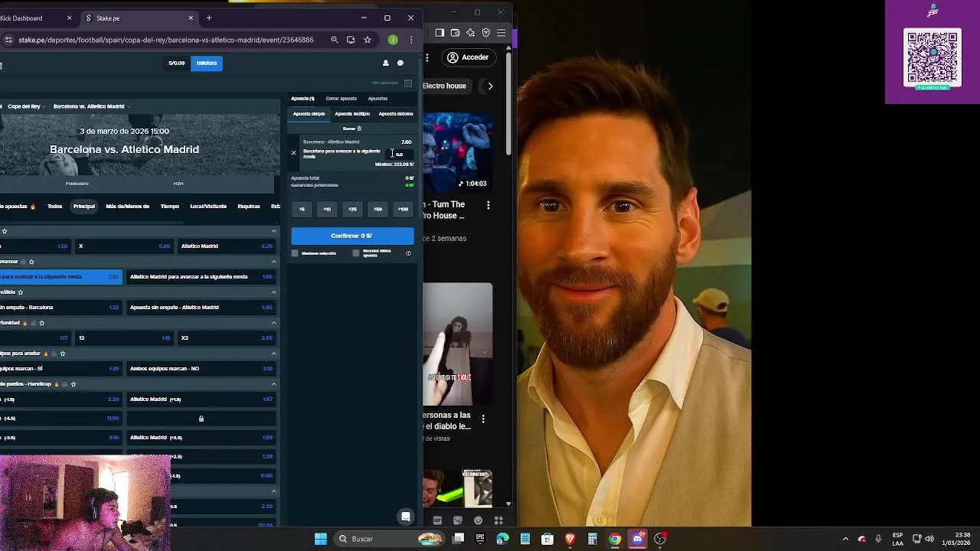980x551 pixels.
Task: Open Calculator from the taskbar
Action: pos(592,539)
